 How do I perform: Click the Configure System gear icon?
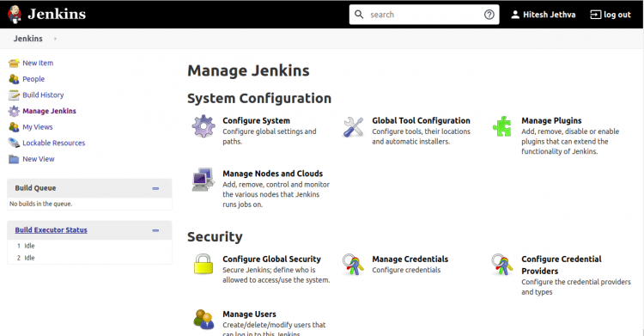204,126
